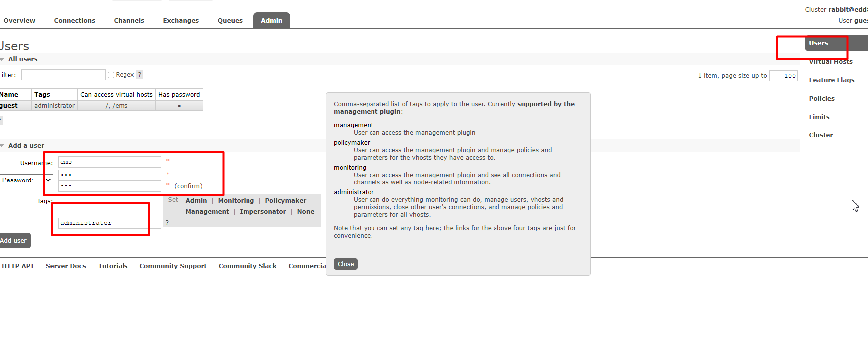Sort users by the Name column

click(x=9, y=94)
